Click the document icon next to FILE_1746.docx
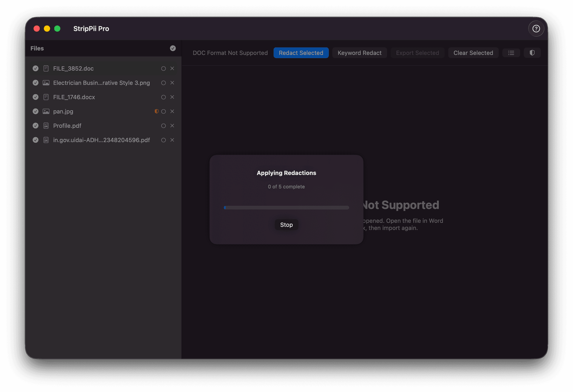 point(46,97)
